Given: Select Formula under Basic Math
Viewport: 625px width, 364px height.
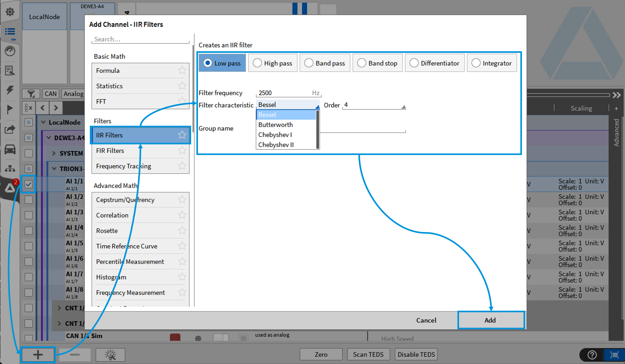Looking at the screenshot, I should coord(108,71).
